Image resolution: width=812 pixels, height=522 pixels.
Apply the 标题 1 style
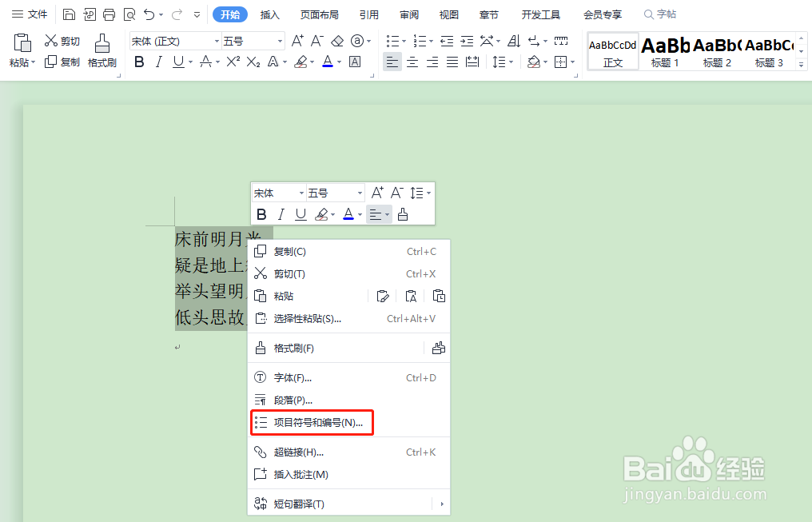665,51
